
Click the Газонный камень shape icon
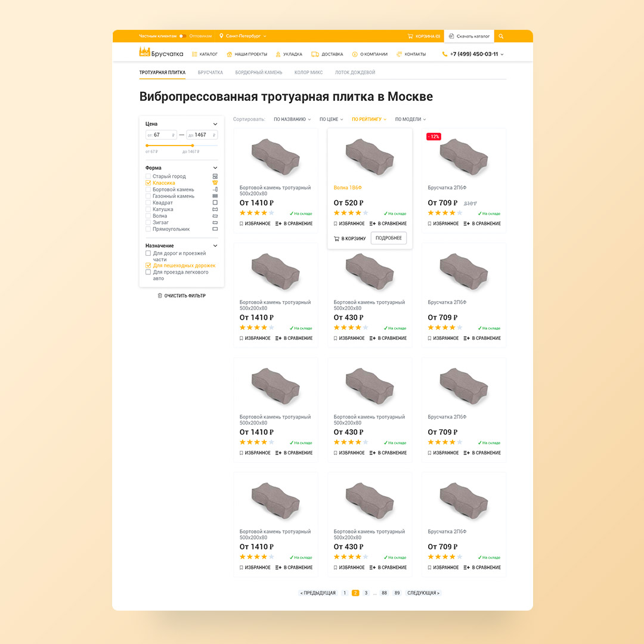[x=215, y=196]
